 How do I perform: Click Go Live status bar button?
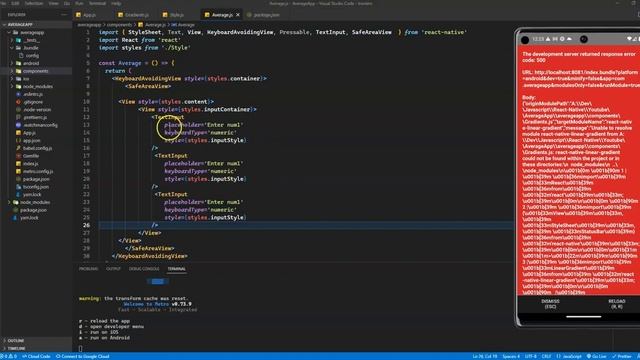[x=597, y=356]
